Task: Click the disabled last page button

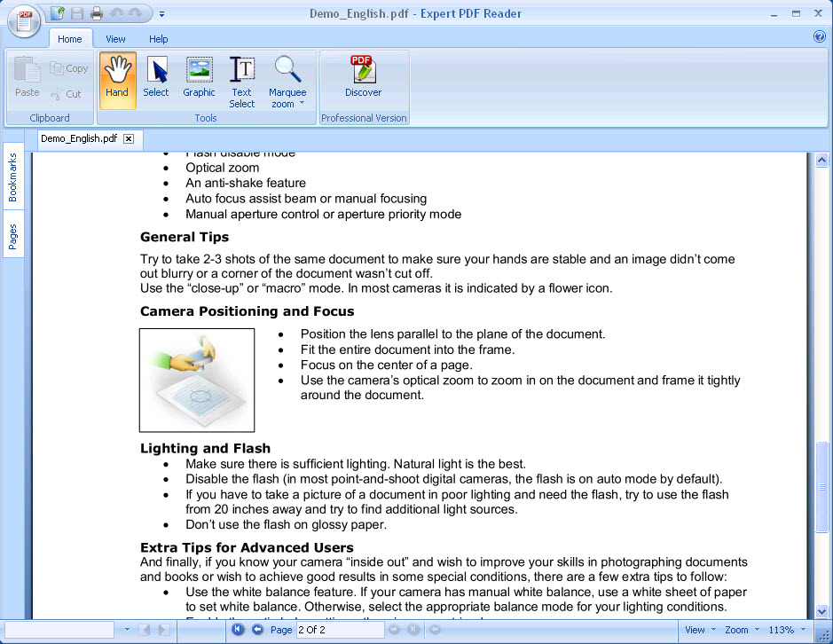Action: pos(414,630)
